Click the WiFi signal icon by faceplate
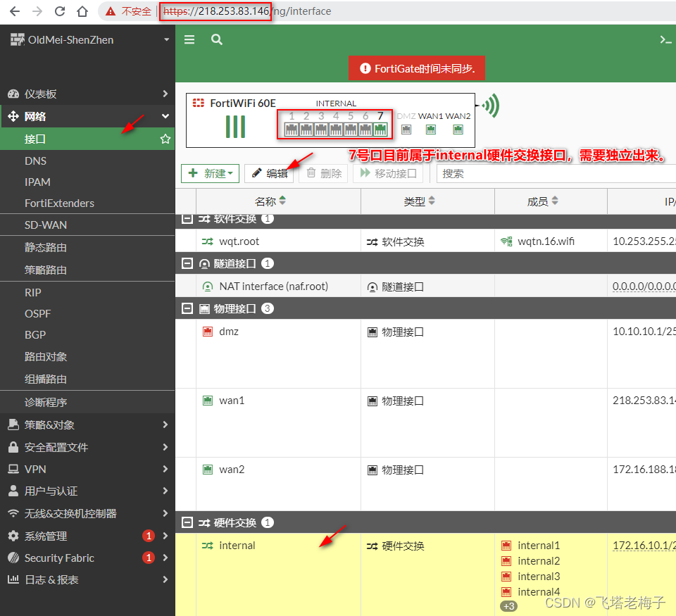 [x=491, y=106]
